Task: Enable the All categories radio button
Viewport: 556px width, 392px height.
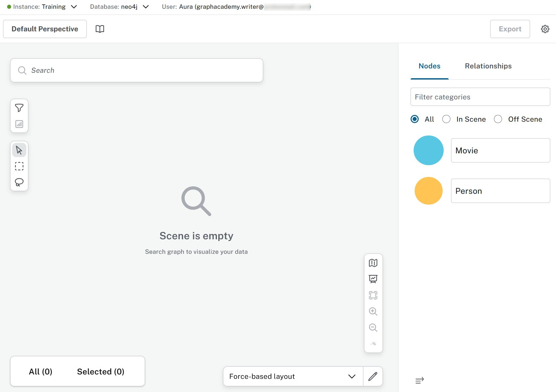Action: click(x=414, y=119)
